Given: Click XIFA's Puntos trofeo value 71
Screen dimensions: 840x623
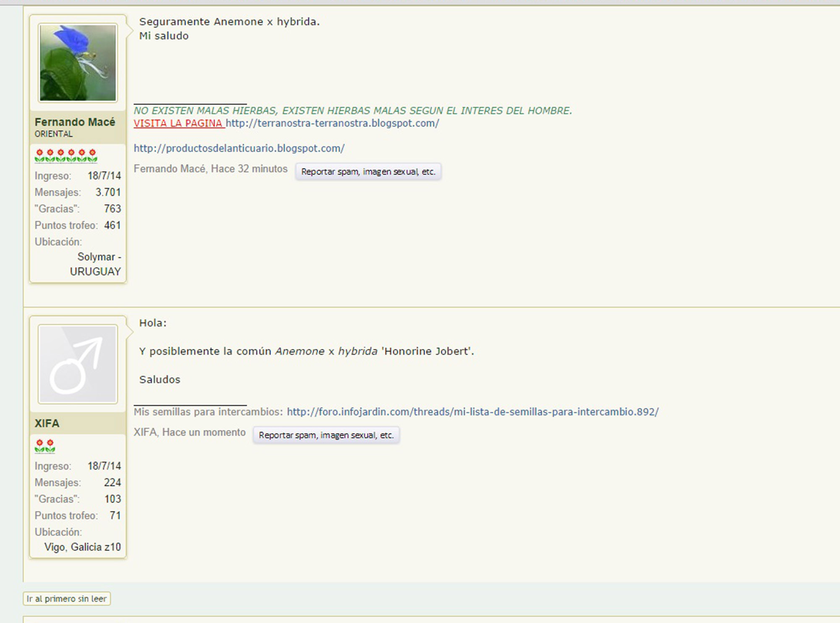Looking at the screenshot, I should pos(115,515).
